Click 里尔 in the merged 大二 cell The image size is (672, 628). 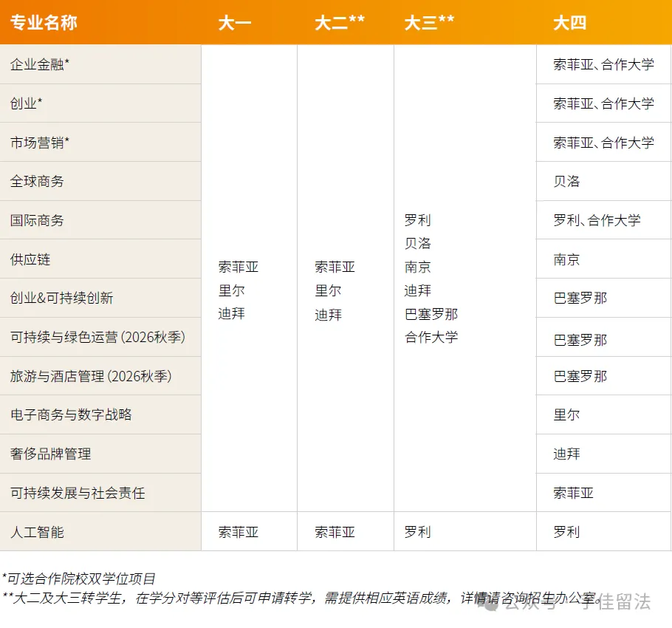328,290
